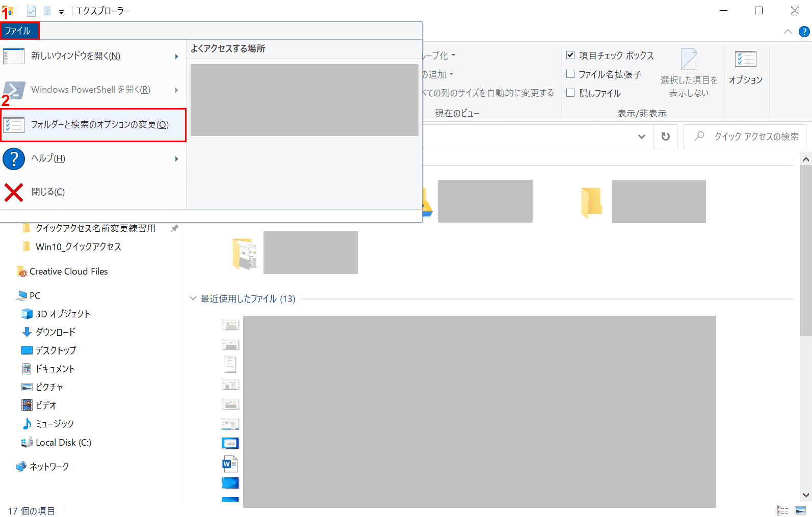Open address bar history dropdown
The height and width of the screenshot is (517, 812).
click(642, 137)
